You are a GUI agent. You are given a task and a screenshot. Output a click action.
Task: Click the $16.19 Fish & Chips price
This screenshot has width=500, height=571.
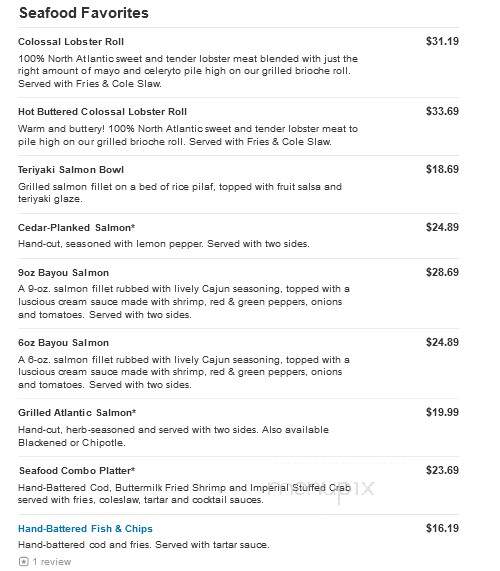click(x=442, y=528)
